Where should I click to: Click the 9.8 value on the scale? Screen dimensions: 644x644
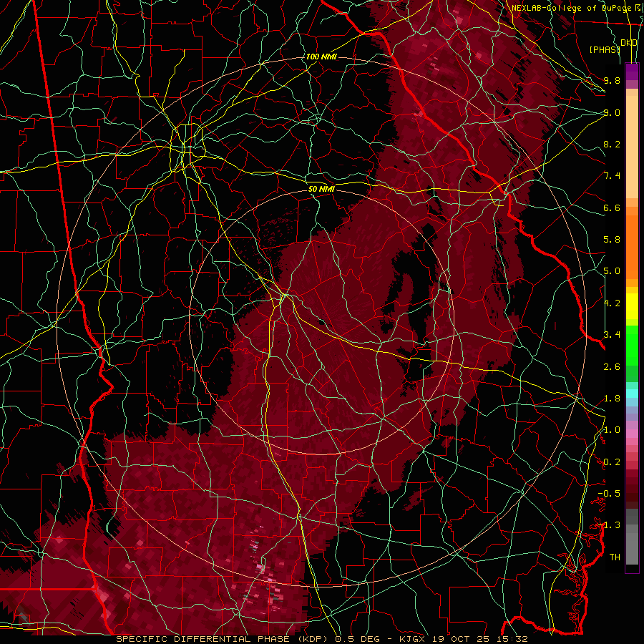click(612, 80)
